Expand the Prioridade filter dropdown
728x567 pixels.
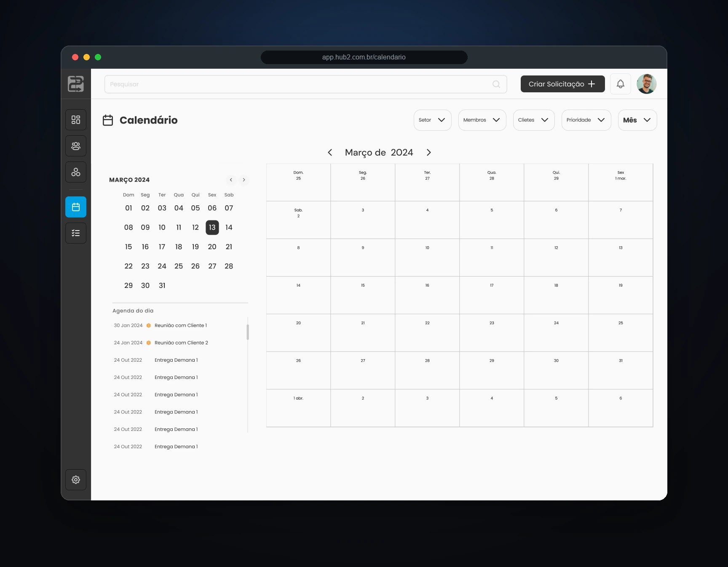[586, 120]
